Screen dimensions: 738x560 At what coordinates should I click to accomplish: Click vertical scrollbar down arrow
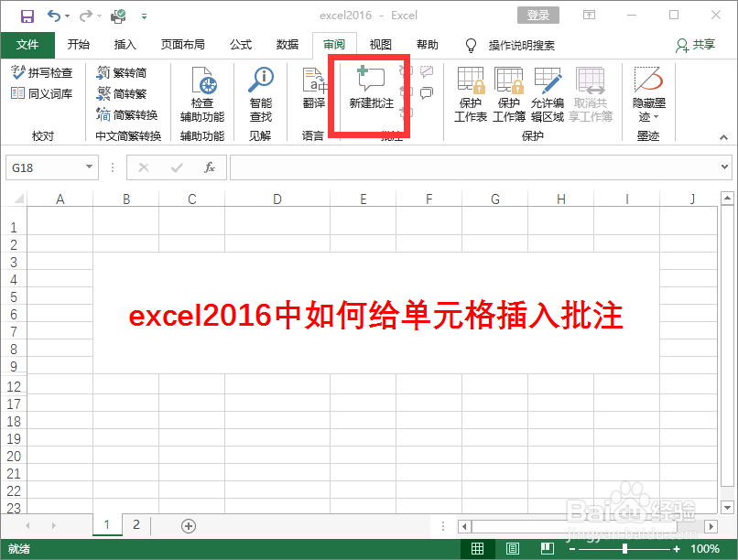click(x=727, y=507)
